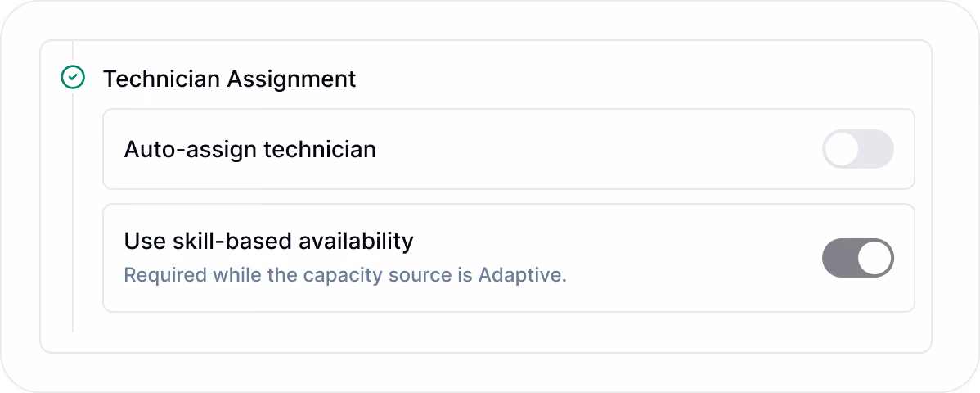Screen dimensions: 980x393
Task: Click the vertical step line below check icon
Action: (x=73, y=213)
